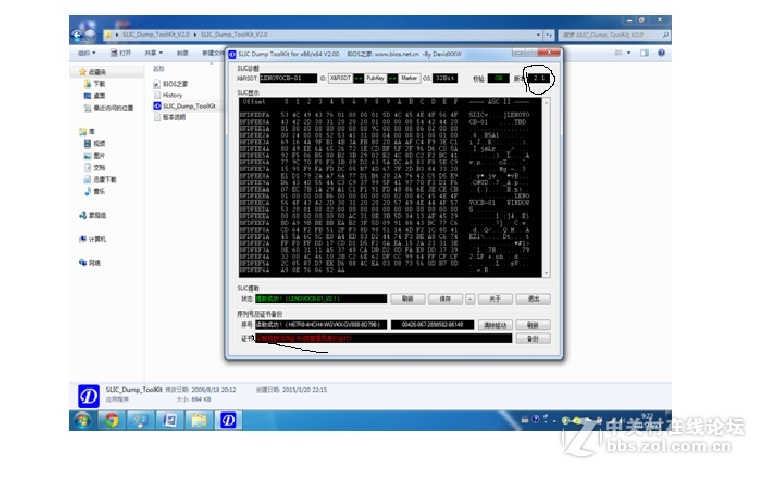Open the Documents library icon
This screenshot has height=480, width=768.
point(87,167)
